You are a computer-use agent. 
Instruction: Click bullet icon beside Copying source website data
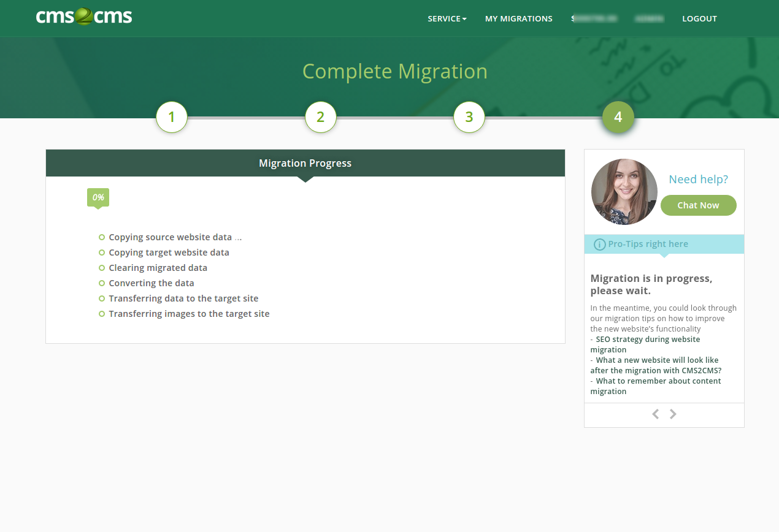point(102,237)
